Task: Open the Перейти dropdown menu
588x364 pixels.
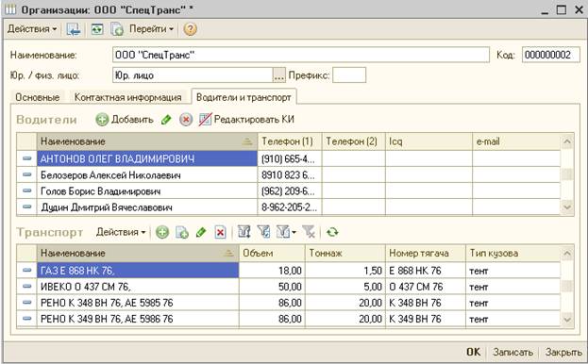Action: (151, 29)
